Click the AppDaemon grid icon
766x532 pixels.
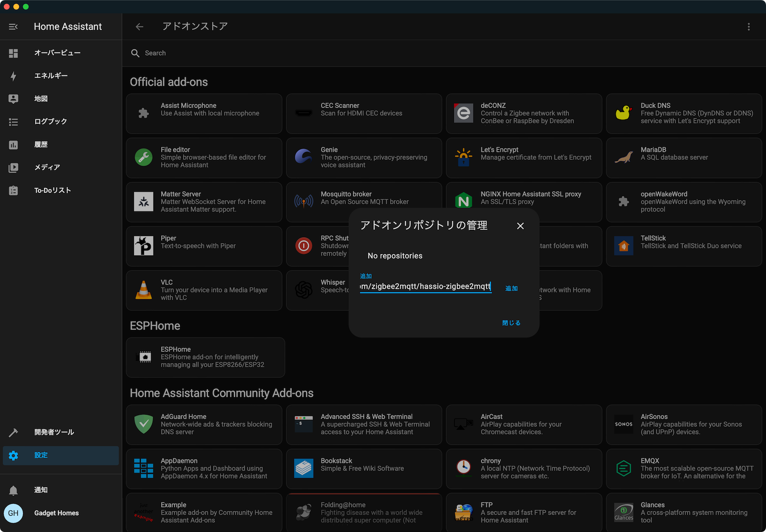(144, 469)
